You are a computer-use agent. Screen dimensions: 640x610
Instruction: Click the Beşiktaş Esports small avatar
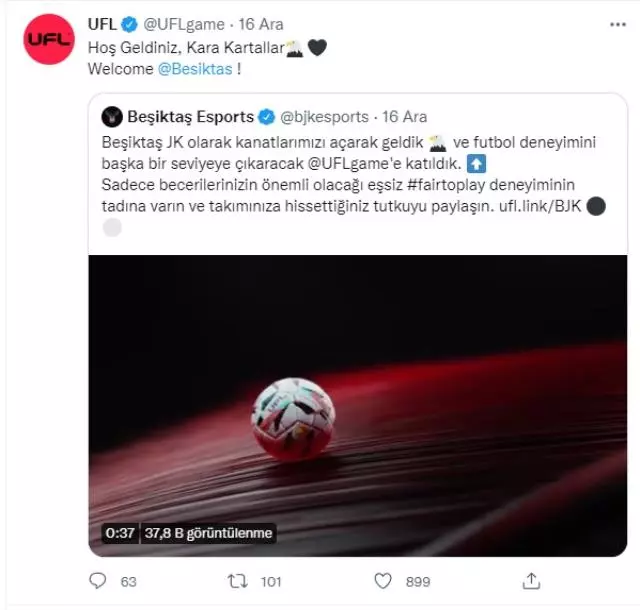[x=112, y=117]
